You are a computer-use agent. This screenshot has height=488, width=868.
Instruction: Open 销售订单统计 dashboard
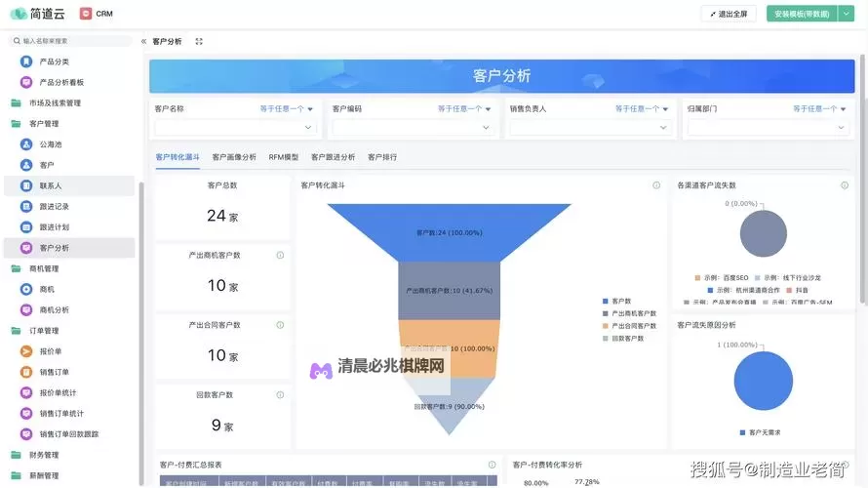(x=60, y=413)
